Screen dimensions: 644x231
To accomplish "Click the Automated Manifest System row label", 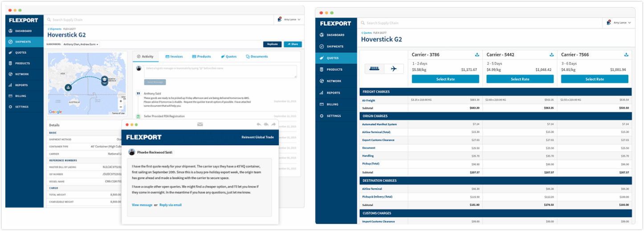I will click(x=379, y=124).
